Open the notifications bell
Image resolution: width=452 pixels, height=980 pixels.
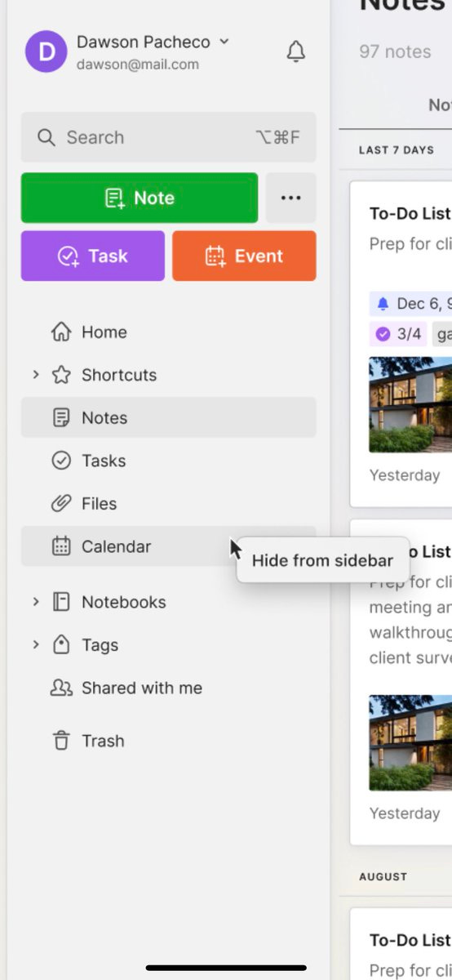[x=296, y=51]
